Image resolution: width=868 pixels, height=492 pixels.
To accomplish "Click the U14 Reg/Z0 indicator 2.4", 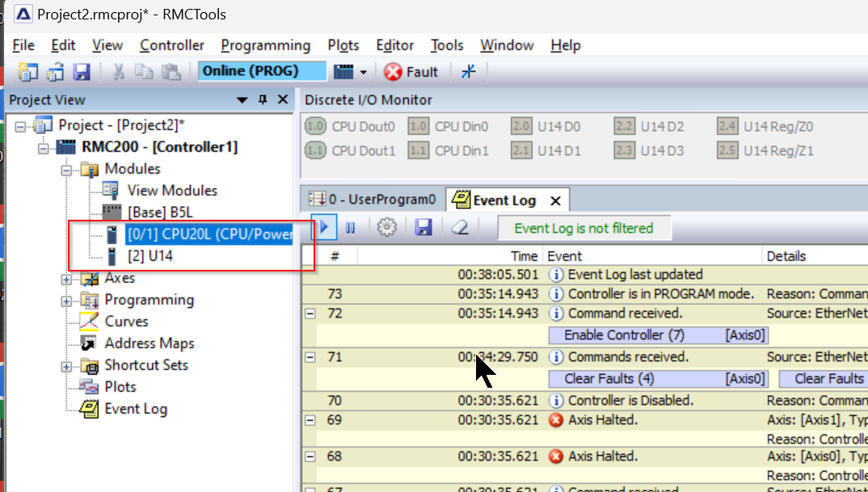I will (x=727, y=126).
